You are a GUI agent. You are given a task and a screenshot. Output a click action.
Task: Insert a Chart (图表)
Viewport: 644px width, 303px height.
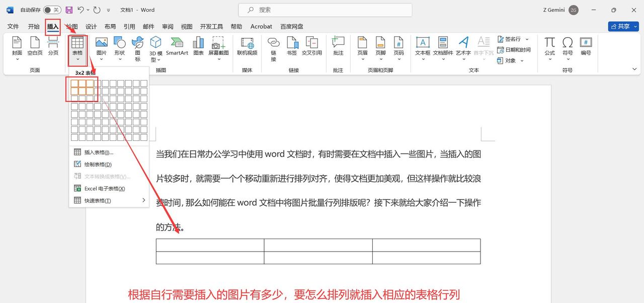click(198, 46)
